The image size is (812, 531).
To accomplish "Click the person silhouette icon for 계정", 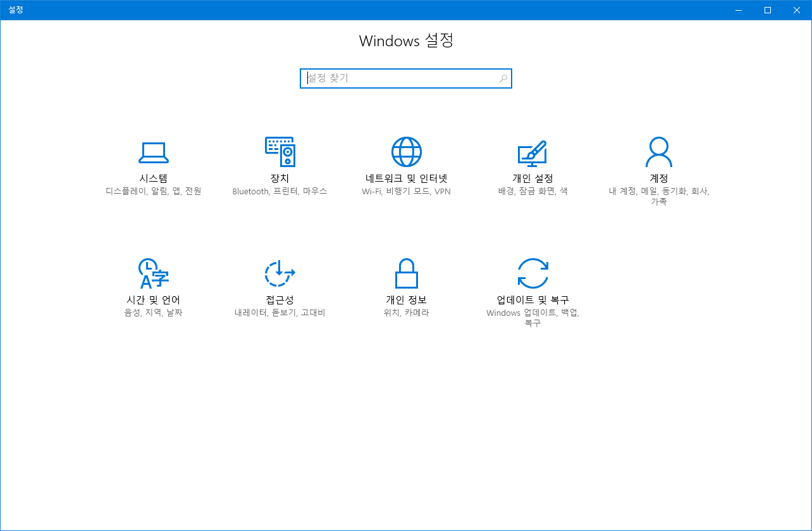I will 659,152.
